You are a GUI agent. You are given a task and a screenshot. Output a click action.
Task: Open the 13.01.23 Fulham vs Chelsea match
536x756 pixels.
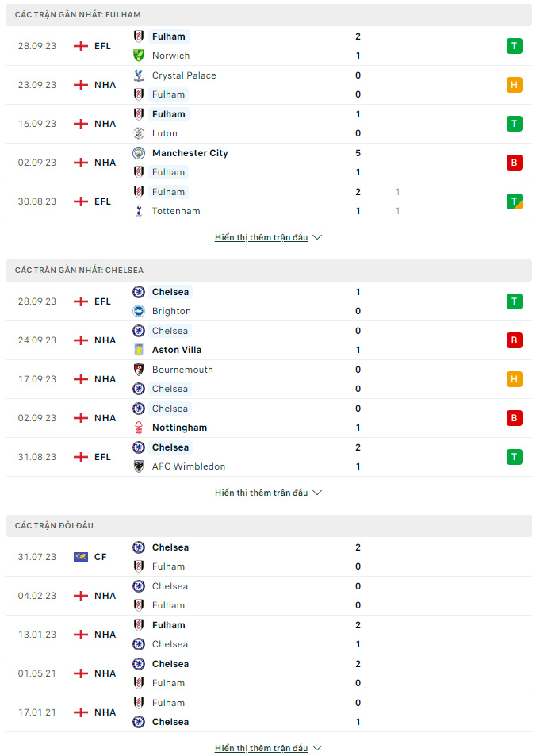269,635
